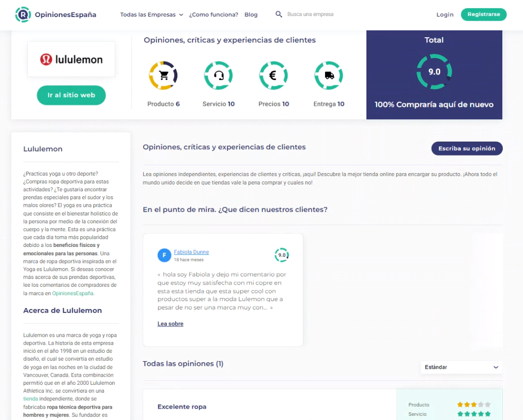This screenshot has width=523, height=420.
Task: Click the Servicio 10 label
Action: (x=219, y=104)
